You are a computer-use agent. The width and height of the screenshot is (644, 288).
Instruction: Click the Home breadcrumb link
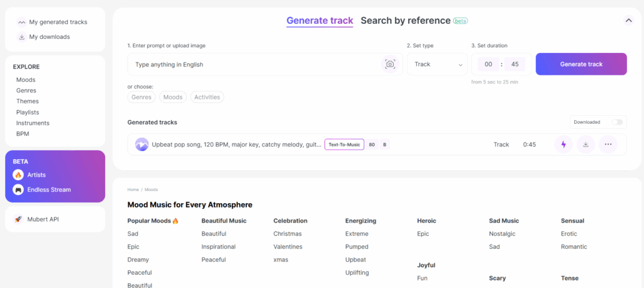pos(133,190)
